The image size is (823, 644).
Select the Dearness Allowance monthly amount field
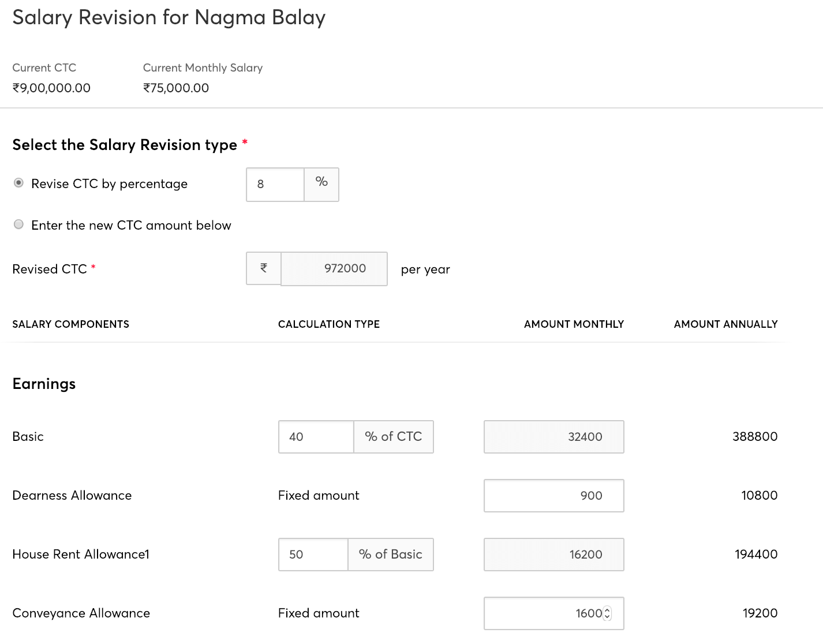[553, 495]
